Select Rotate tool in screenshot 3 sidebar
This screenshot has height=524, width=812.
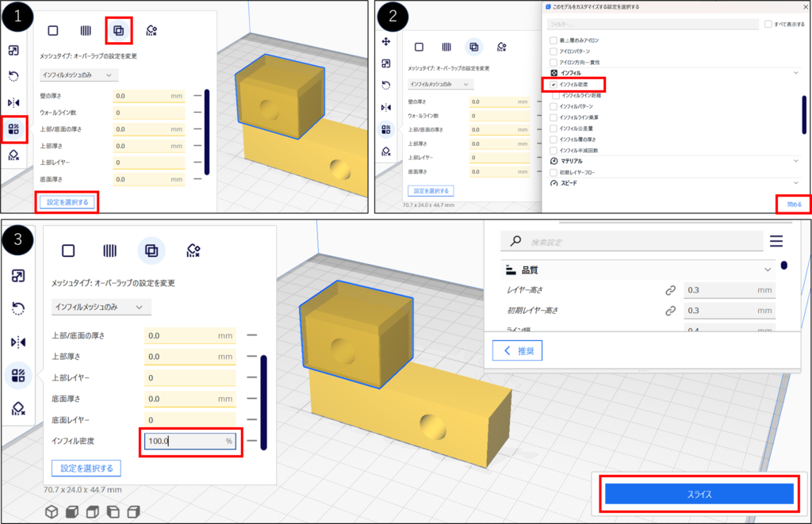coord(18,308)
